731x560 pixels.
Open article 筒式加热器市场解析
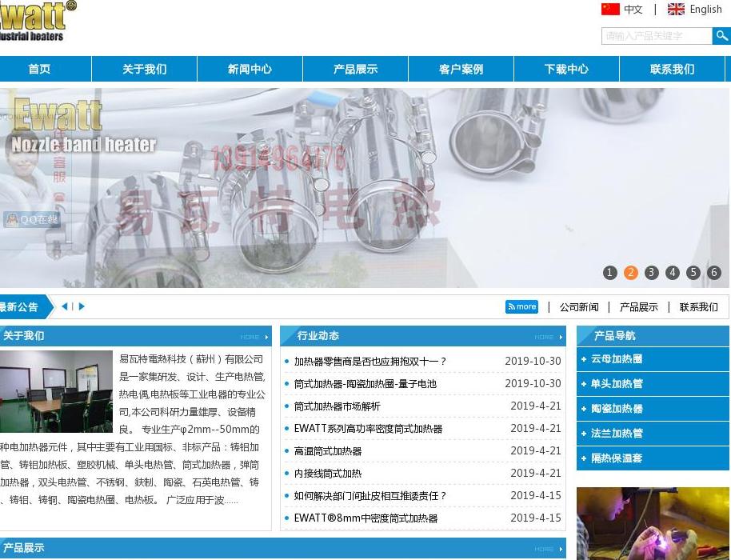pyautogui.click(x=337, y=406)
